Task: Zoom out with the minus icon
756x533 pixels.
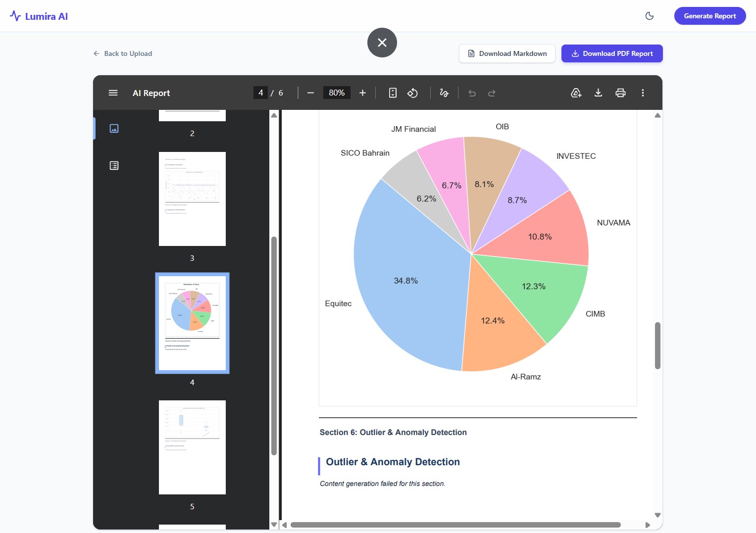Action: [310, 93]
